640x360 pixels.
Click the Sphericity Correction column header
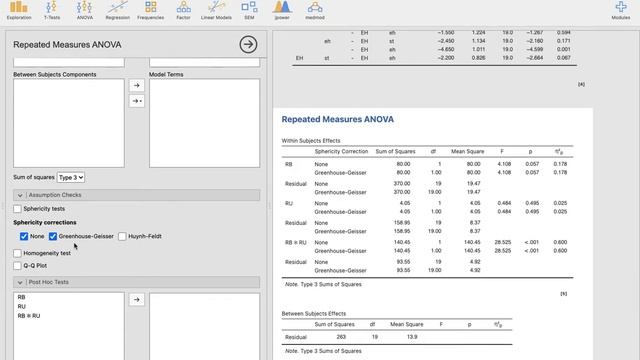341,151
